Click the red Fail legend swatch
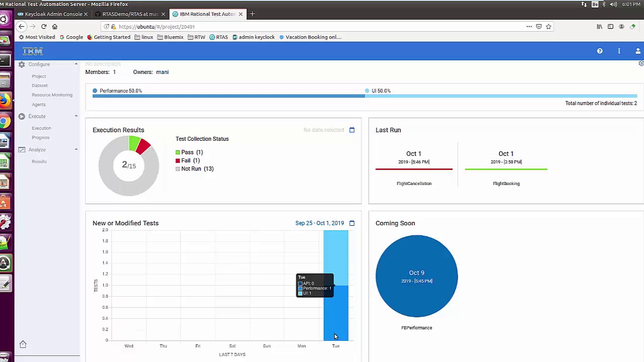Image resolution: width=644 pixels, height=362 pixels. click(x=178, y=161)
